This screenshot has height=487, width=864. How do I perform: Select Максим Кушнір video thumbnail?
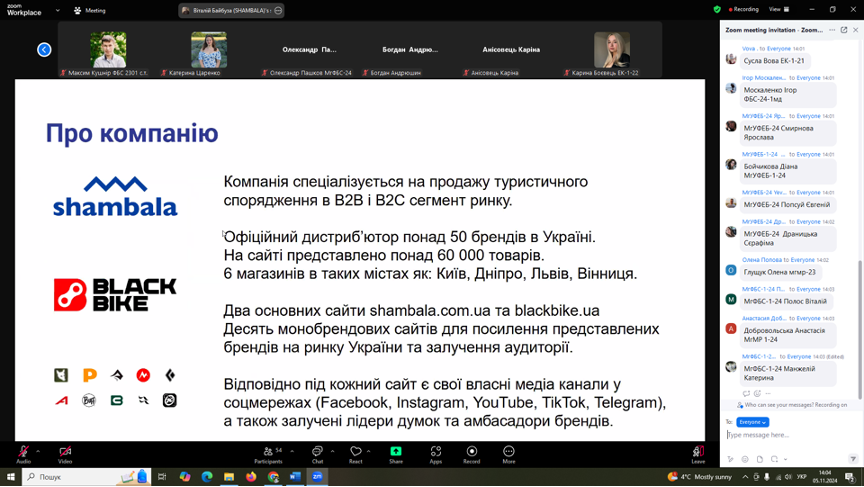click(108, 50)
